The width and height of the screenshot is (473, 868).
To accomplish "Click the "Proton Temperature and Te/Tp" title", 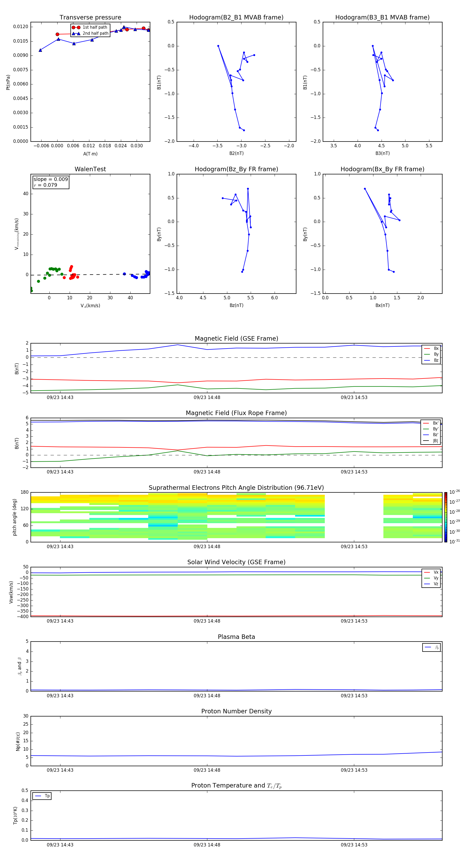I will [236, 786].
